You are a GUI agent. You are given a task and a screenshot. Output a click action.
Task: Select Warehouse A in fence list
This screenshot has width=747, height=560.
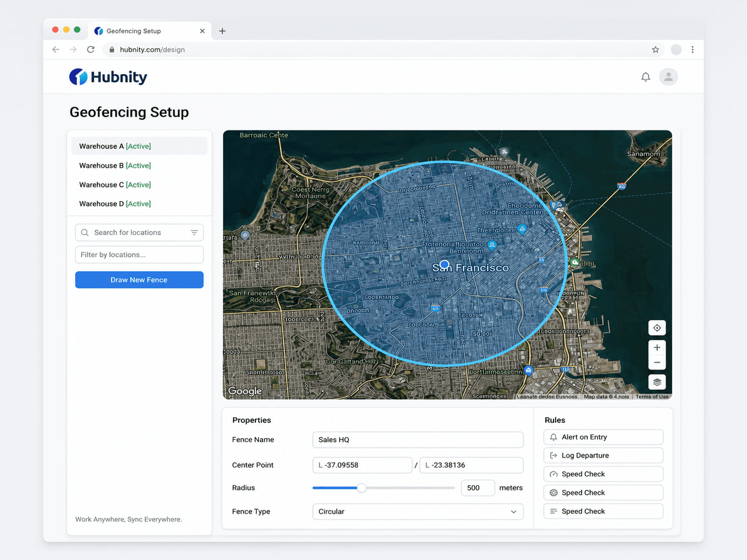point(139,146)
